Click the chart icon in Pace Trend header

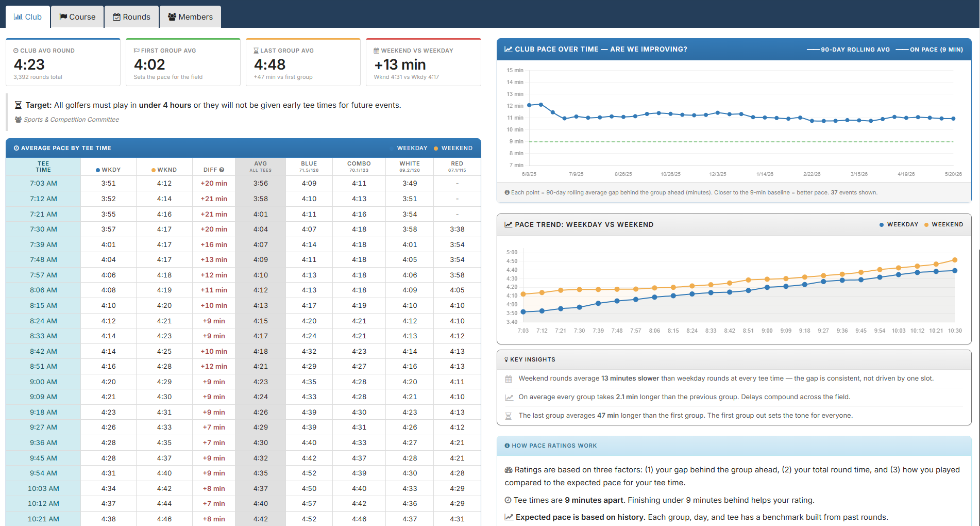[509, 225]
